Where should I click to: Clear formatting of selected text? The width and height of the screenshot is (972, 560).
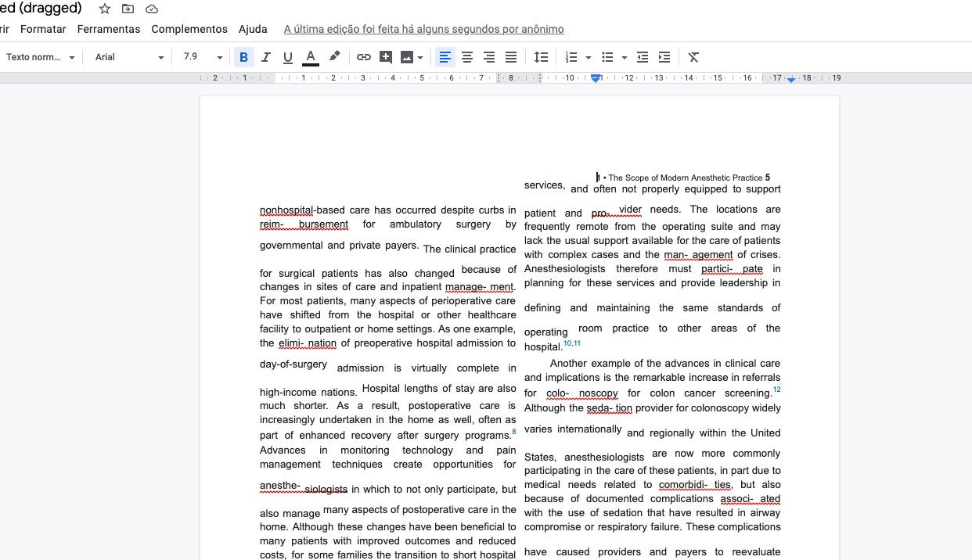pyautogui.click(x=693, y=57)
